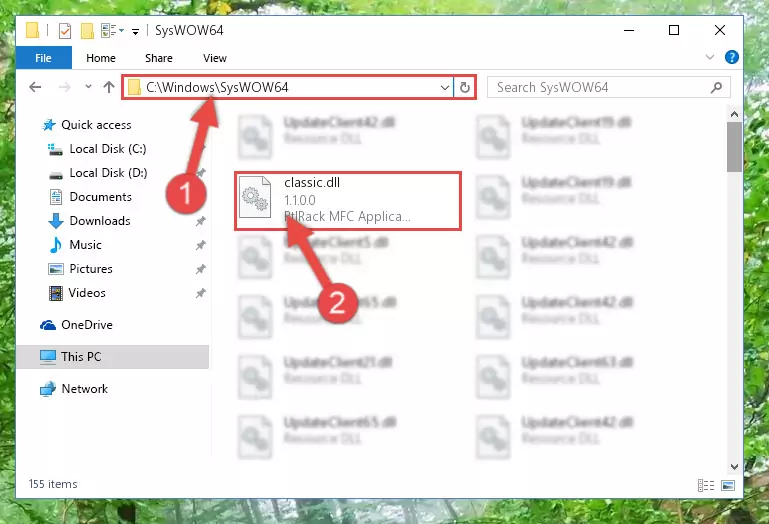Click the Documents page icon
The width and height of the screenshot is (769, 524).
(x=56, y=197)
